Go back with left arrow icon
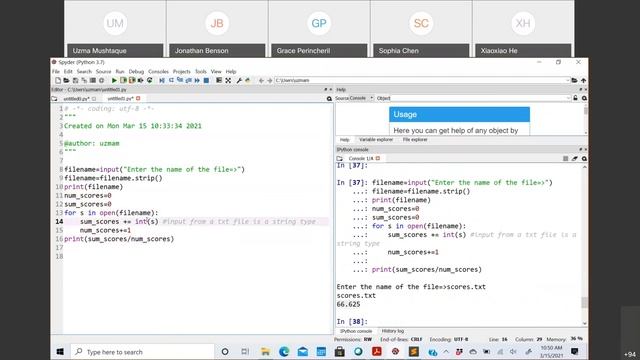 tap(261, 80)
